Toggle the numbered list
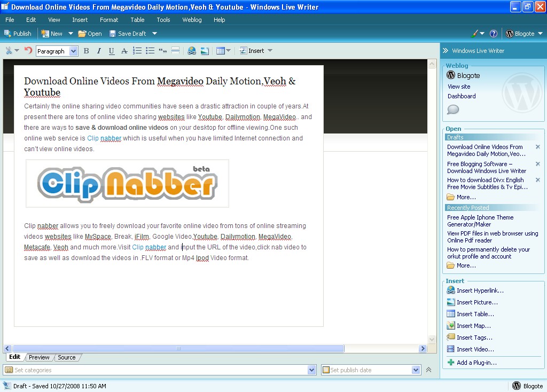 point(137,51)
